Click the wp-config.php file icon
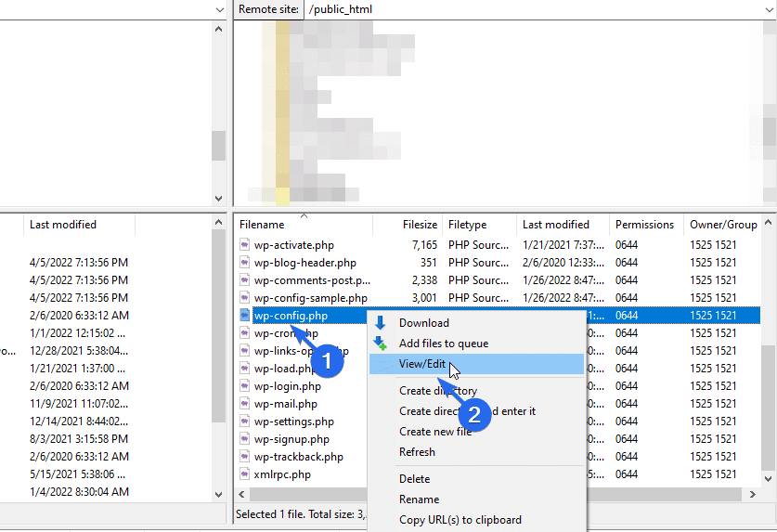 point(244,316)
